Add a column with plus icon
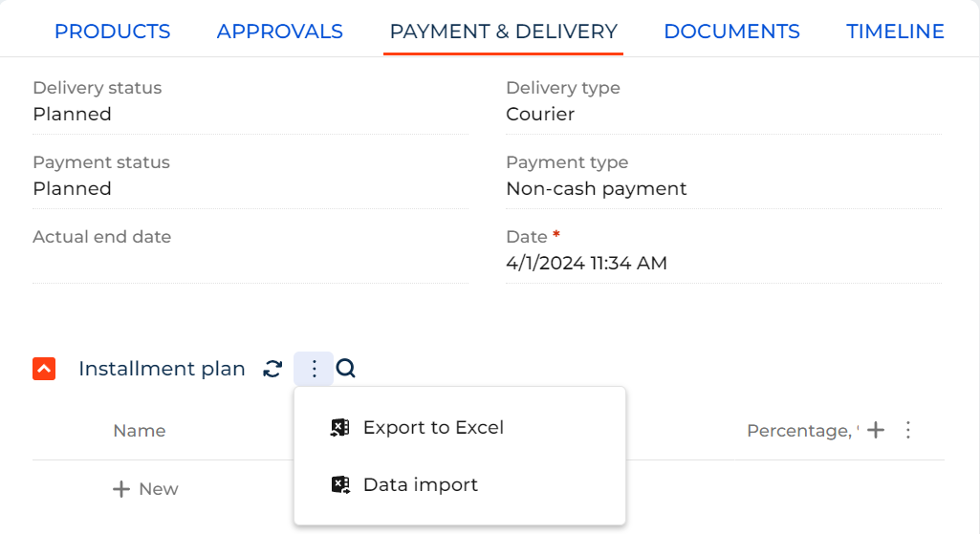The height and width of the screenshot is (534, 980). click(x=876, y=430)
